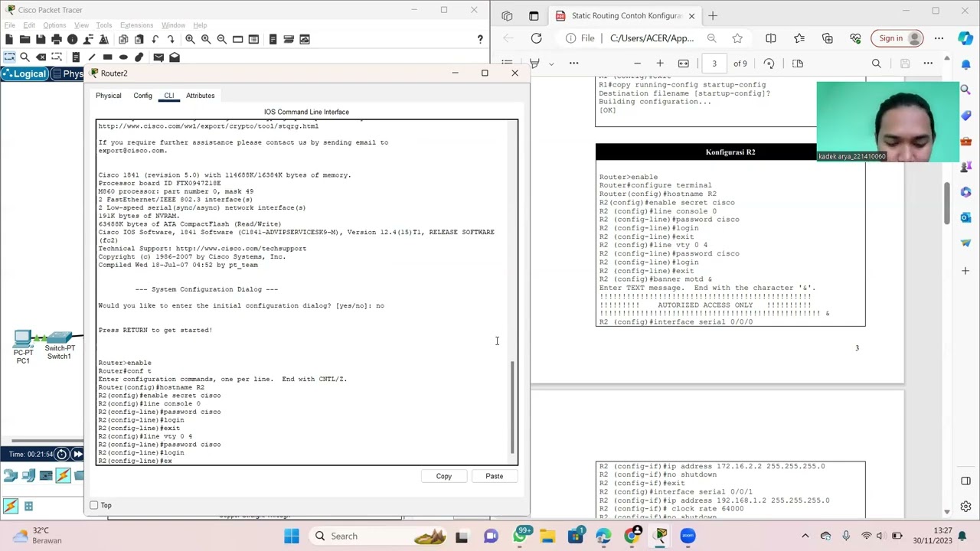Open file via folder icon in Packet Tracer
Screen dimensions: 980x551
pyautogui.click(x=24, y=39)
